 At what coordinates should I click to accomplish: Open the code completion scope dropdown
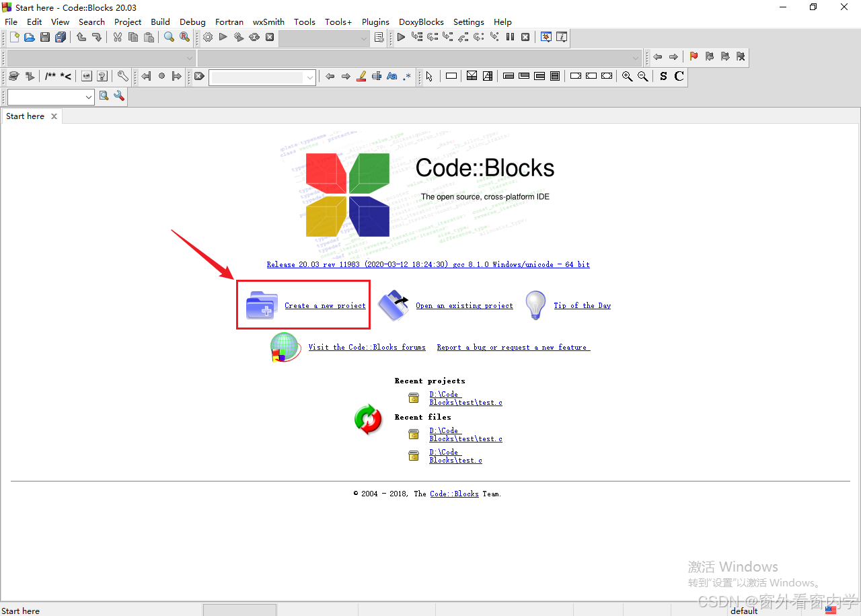click(101, 58)
